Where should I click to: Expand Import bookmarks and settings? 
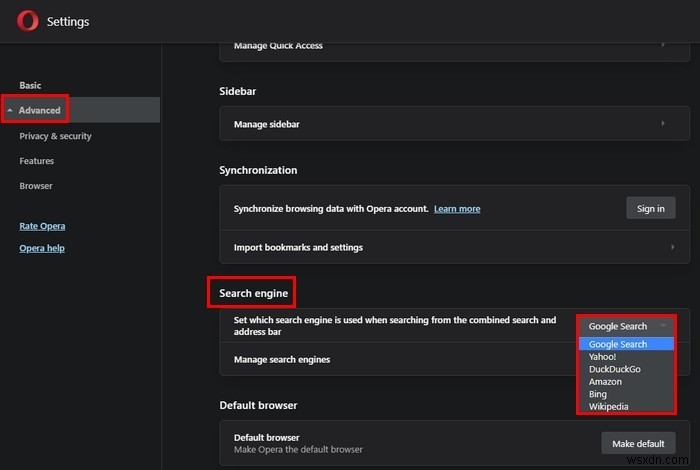coord(453,247)
